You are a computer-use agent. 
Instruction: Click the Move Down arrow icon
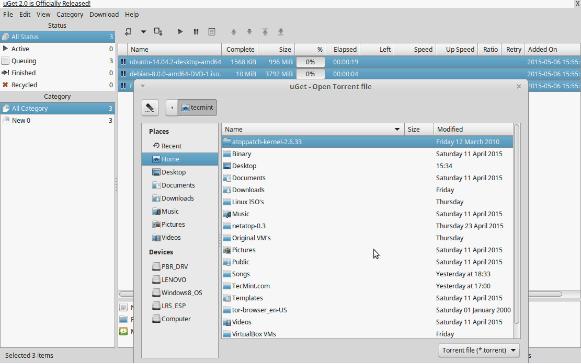(249, 32)
